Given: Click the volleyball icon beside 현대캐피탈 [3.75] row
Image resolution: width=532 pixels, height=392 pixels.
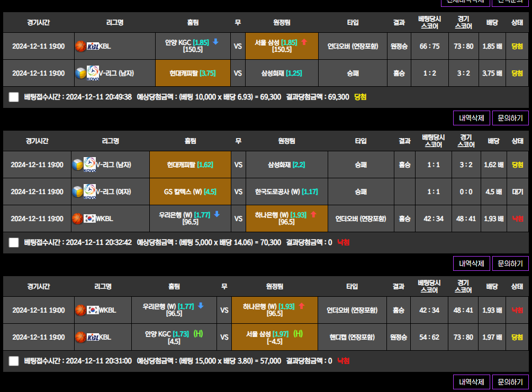Looking at the screenshot, I should (x=80, y=73).
